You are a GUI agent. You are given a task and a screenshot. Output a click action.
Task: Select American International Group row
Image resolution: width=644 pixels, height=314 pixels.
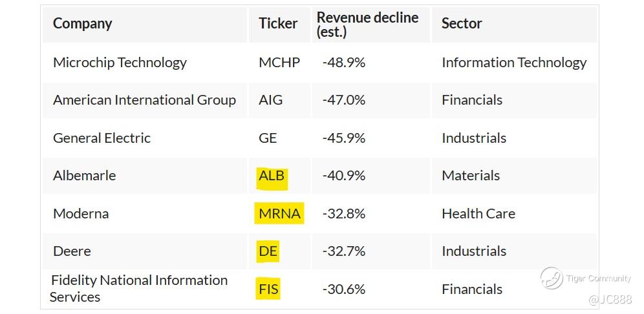pyautogui.click(x=144, y=100)
